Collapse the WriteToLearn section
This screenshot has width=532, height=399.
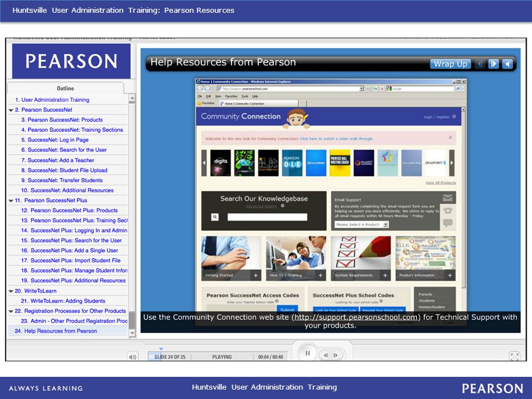pyautogui.click(x=11, y=291)
